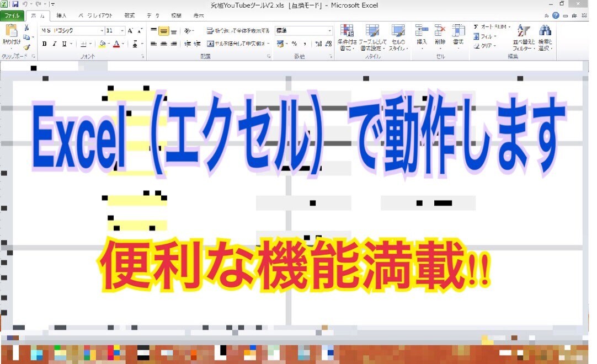Select the Format Painter brush icon
The image size is (597, 364).
tap(26, 47)
